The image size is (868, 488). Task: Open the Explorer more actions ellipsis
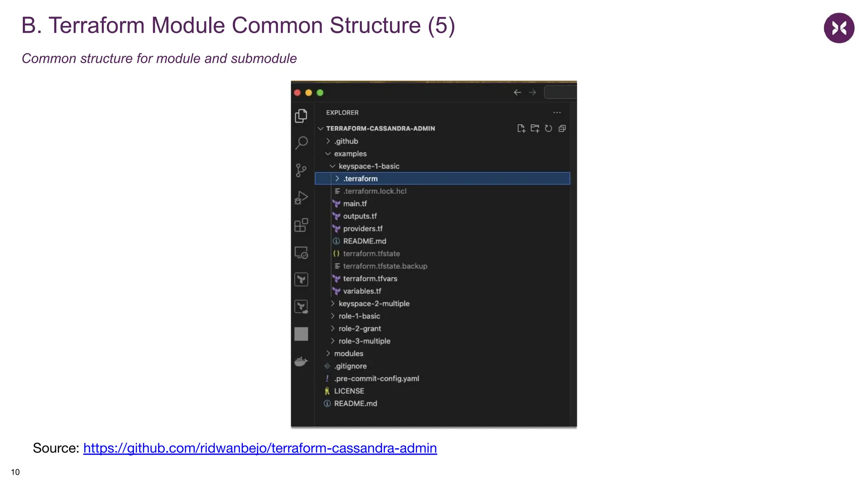coord(557,113)
